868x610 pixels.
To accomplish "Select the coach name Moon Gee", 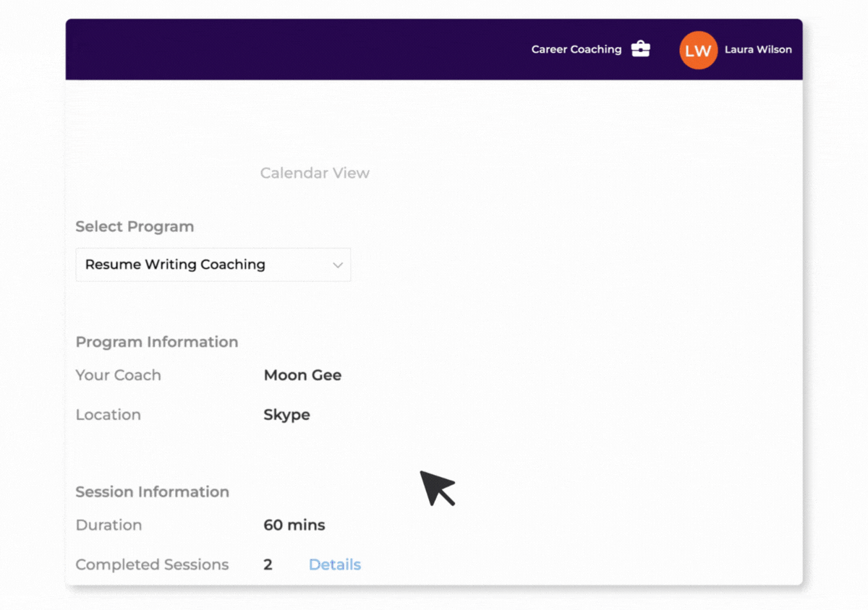I will [x=302, y=375].
